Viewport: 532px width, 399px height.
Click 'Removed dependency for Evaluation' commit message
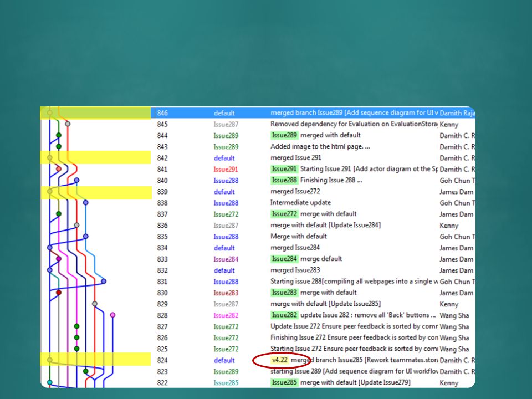pyautogui.click(x=354, y=124)
